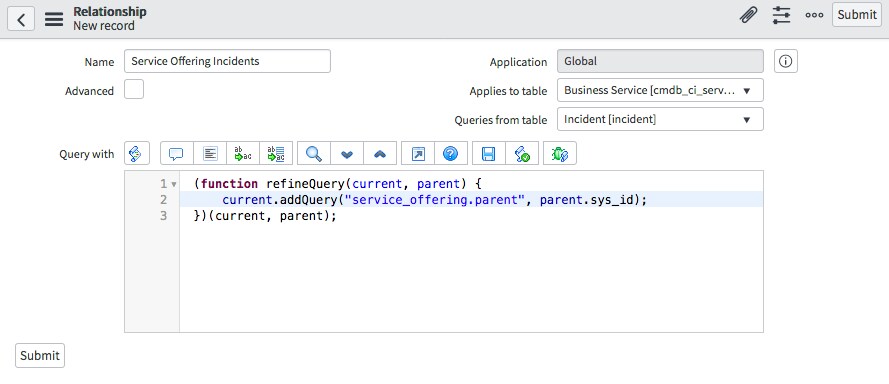Open the Replace tool icon
Viewport: 889px width, 384px height.
[x=243, y=153]
